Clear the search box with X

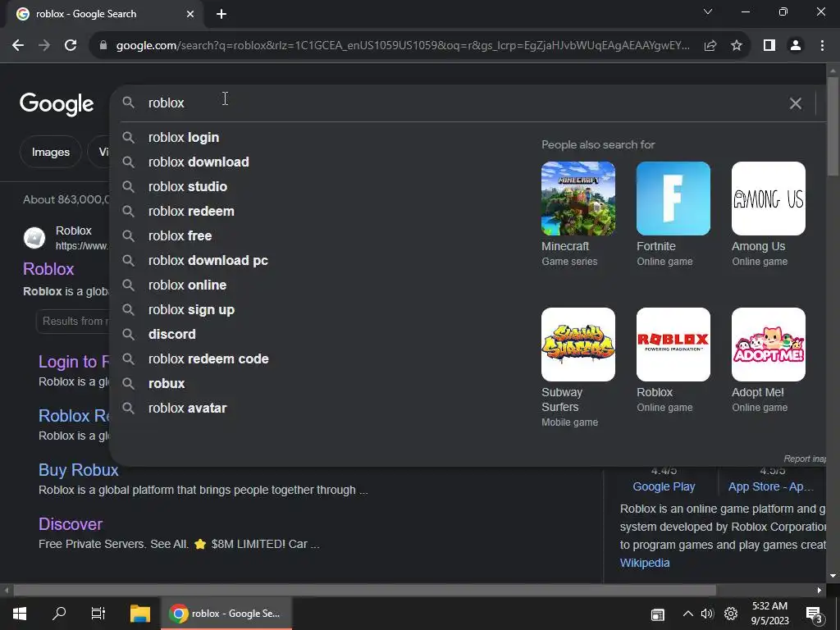click(x=796, y=103)
